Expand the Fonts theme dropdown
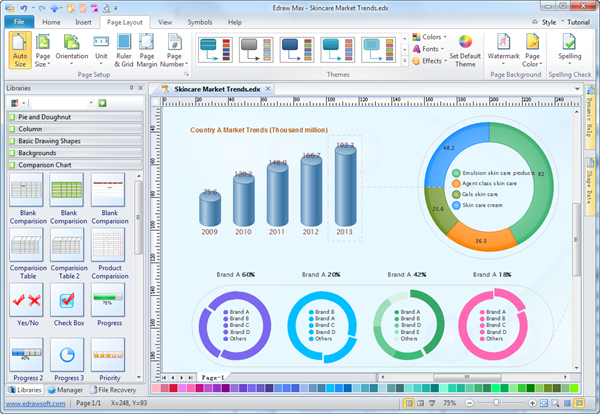Image resolution: width=600 pixels, height=414 pixels. pyautogui.click(x=429, y=48)
